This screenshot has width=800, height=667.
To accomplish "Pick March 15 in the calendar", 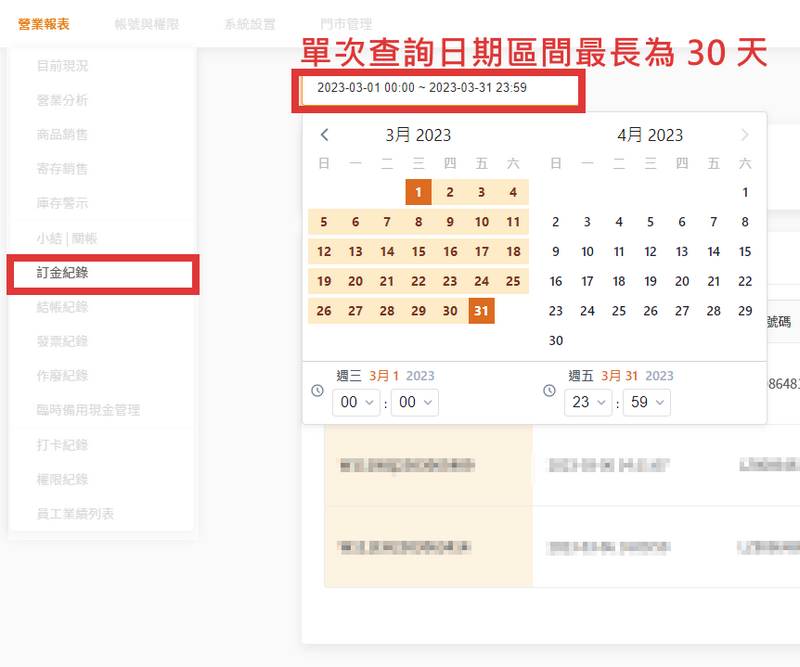I will click(418, 252).
